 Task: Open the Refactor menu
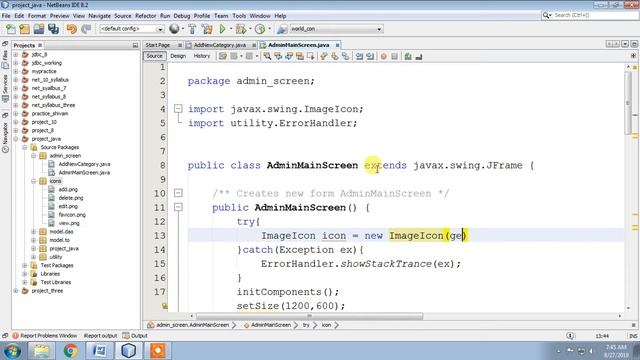click(145, 16)
